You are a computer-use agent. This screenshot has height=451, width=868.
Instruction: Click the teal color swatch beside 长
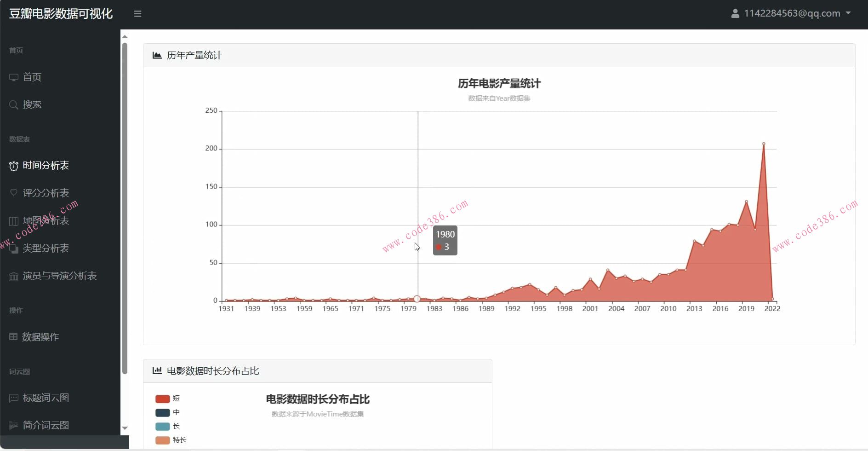pyautogui.click(x=162, y=426)
